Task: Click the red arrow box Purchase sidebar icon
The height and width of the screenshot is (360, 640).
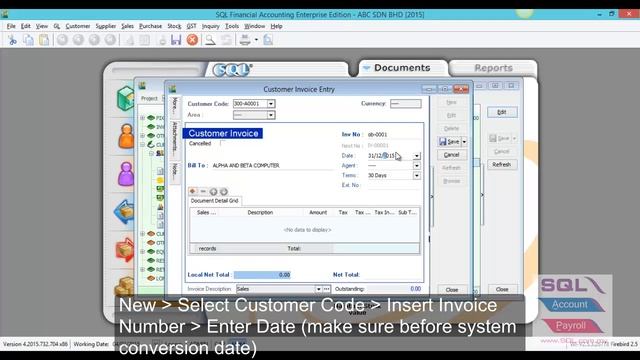Action: coord(124,249)
